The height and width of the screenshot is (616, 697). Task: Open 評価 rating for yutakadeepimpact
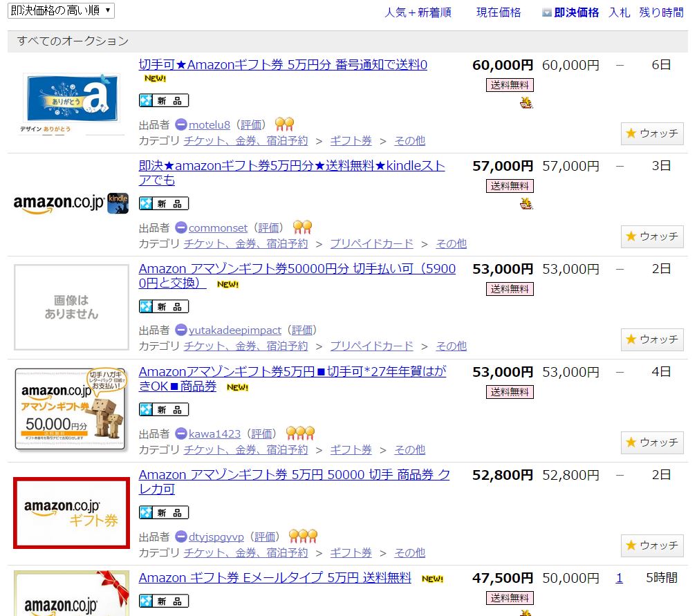(302, 330)
